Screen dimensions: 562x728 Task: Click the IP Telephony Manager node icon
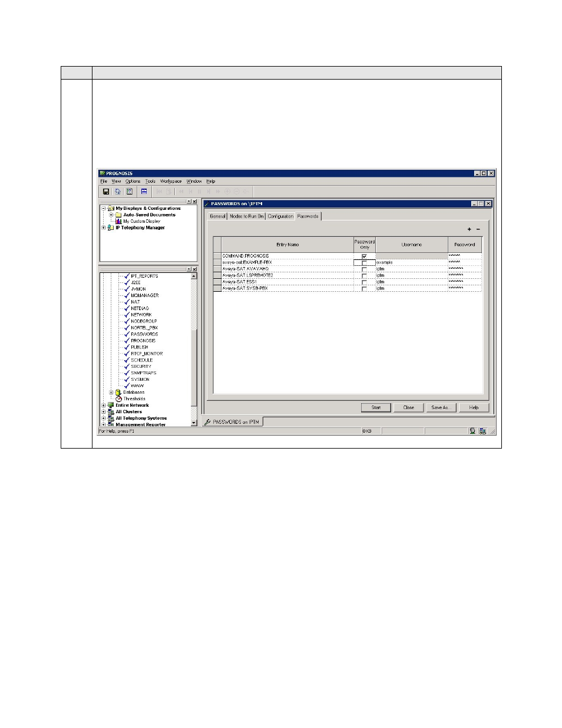coord(111,228)
